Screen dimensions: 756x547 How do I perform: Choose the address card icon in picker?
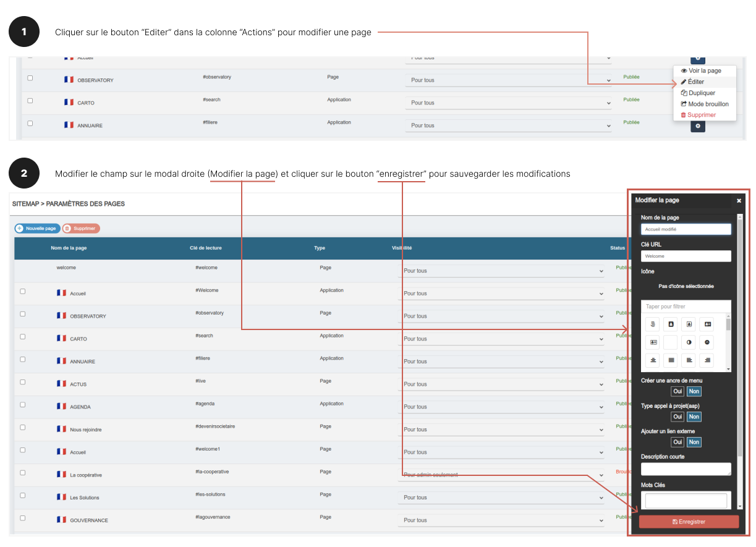(x=707, y=324)
